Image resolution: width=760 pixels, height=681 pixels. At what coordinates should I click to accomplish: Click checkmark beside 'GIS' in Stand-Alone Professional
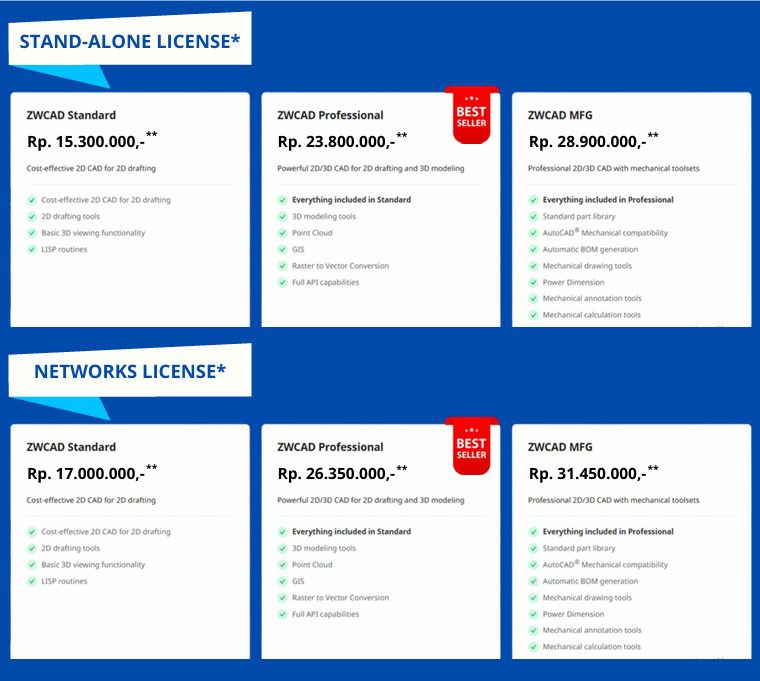pos(283,250)
